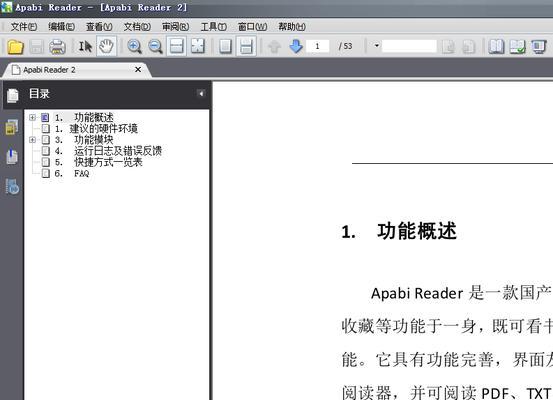Select 6. FAQ in the contents tree
Viewport: 553px width, 400px height.
coord(72,174)
